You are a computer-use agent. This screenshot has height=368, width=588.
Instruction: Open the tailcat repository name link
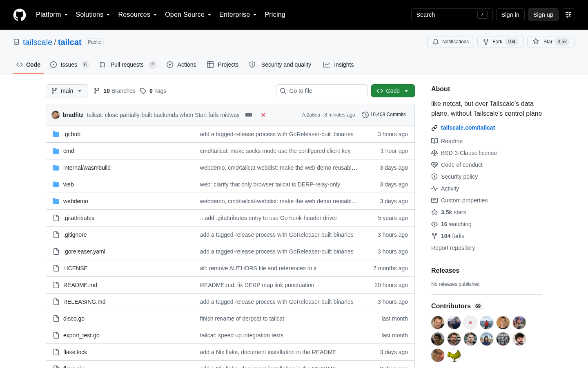coord(69,42)
